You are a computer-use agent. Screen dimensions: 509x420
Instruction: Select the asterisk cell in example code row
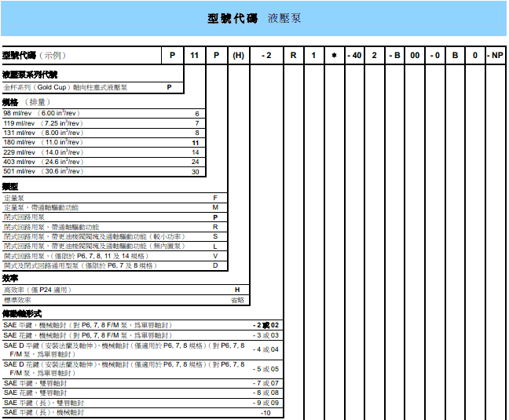tap(334, 56)
